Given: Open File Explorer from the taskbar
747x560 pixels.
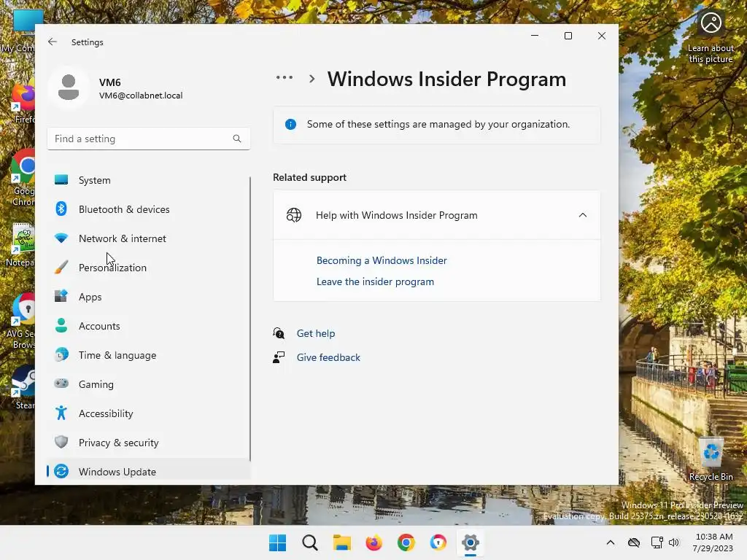Looking at the screenshot, I should pos(341,542).
